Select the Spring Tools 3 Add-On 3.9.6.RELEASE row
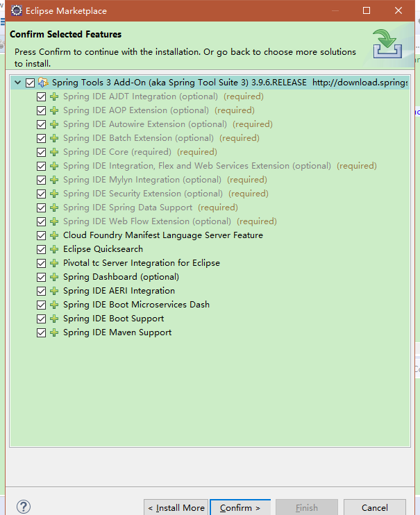420x515 pixels. click(210, 83)
